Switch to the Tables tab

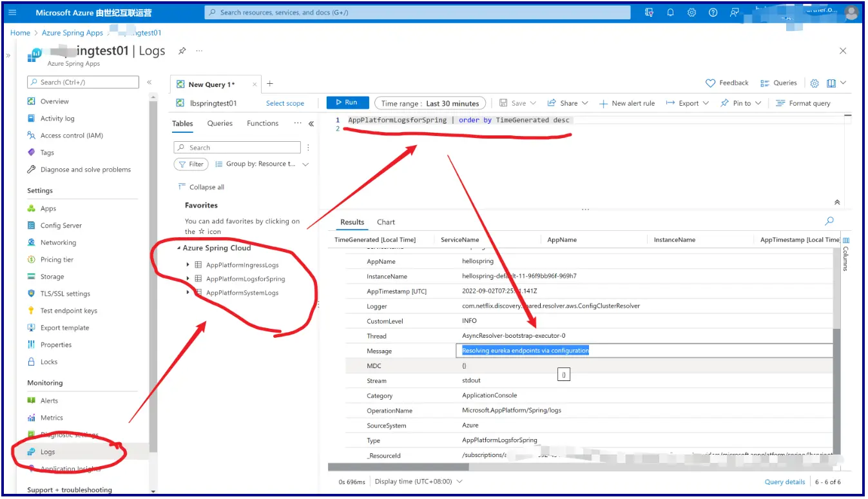coord(182,123)
